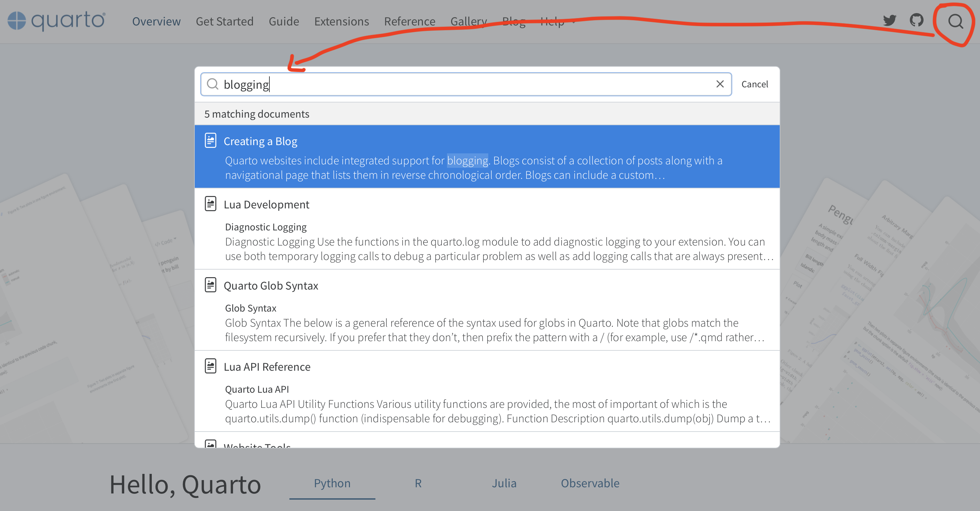Click the magnifier search icon in navbar
Viewport: 980px width, 511px height.
(955, 22)
